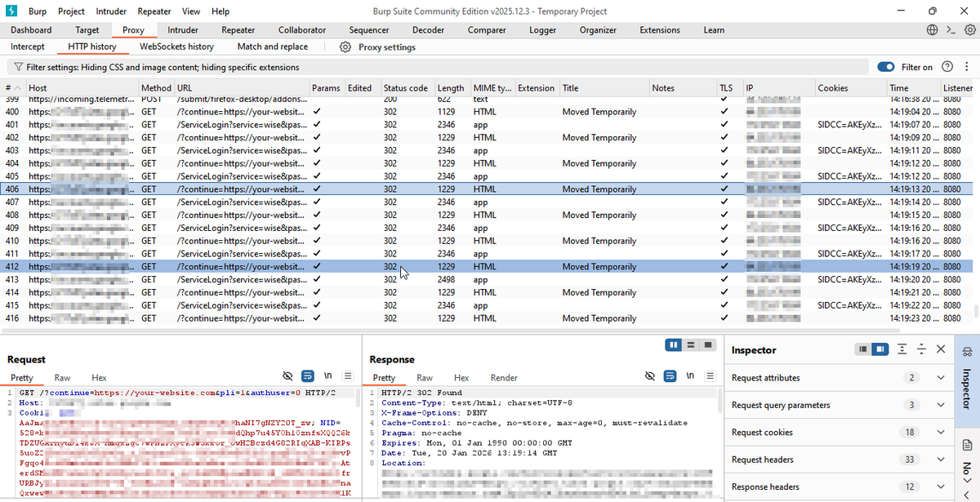Viewport: 980px width, 502px height.
Task: Open the Settings gear icon in top bar
Action: point(969,30)
